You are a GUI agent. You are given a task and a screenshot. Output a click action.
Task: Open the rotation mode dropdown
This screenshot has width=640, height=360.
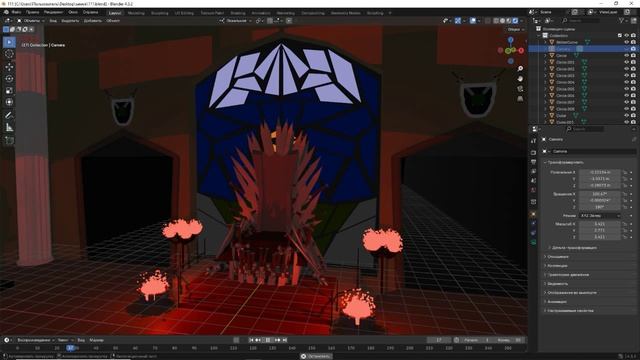pyautogui.click(x=599, y=216)
